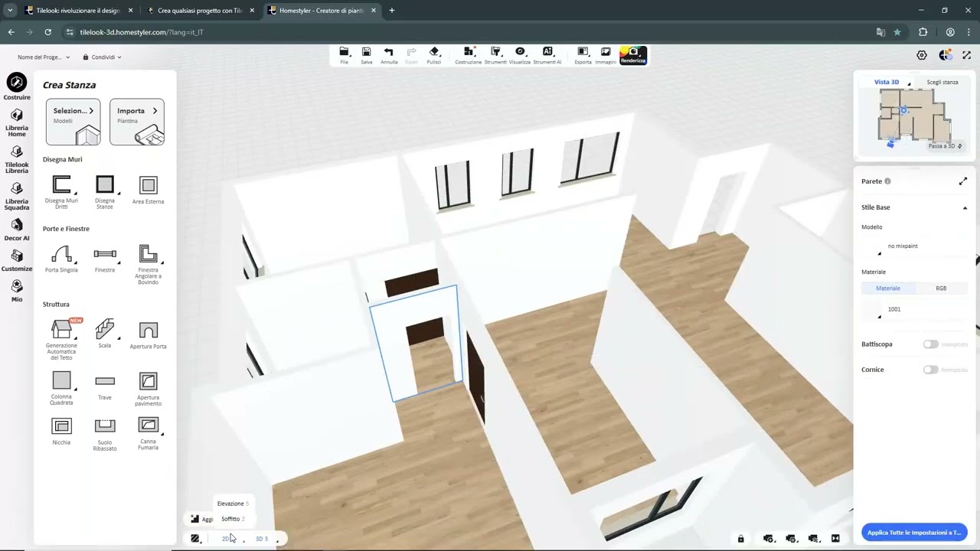Open the 3D view mode dropdown
The height and width of the screenshot is (551, 980).
click(266, 539)
